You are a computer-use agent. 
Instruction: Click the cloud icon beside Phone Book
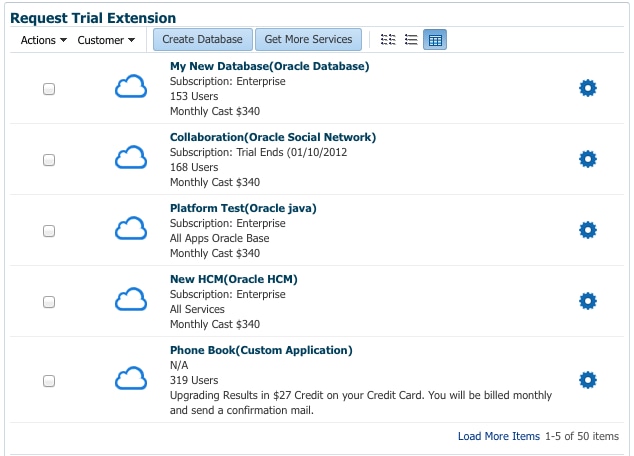[x=131, y=379]
